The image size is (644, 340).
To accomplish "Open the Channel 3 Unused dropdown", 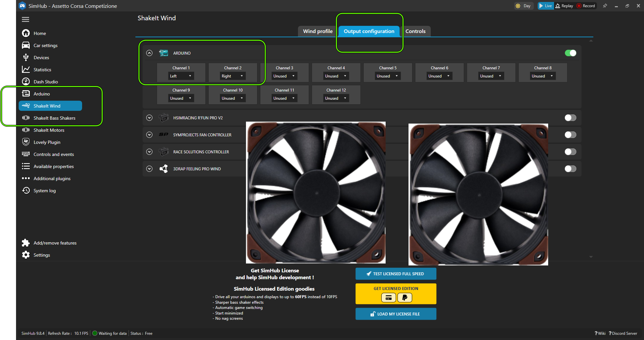I will pos(285,76).
